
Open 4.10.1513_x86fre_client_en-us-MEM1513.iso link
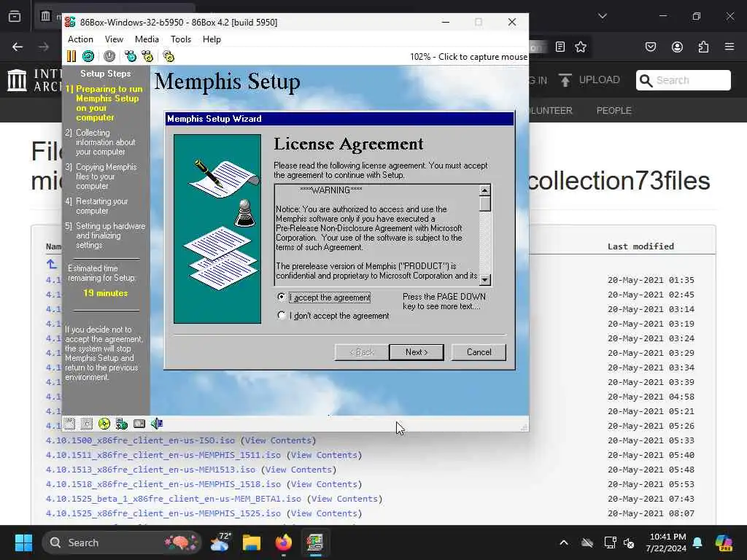[x=150, y=470]
